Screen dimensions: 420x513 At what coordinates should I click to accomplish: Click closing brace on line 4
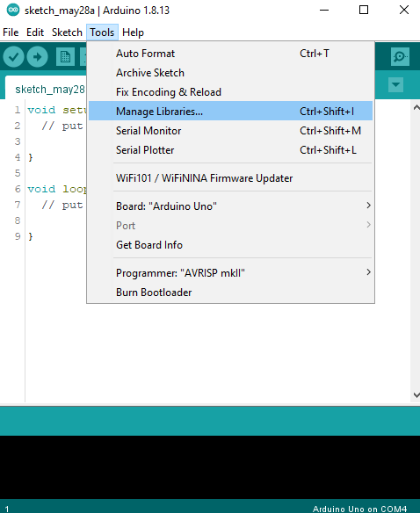(x=31, y=158)
